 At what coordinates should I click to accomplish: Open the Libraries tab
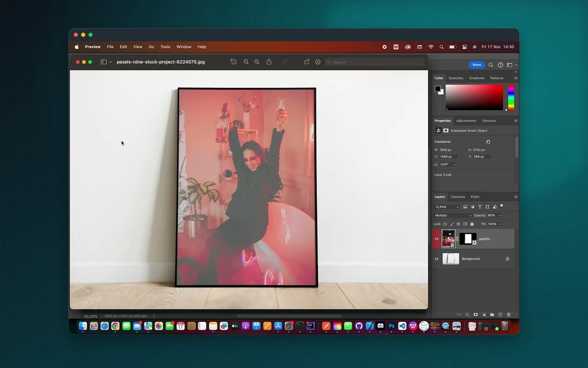click(x=489, y=121)
